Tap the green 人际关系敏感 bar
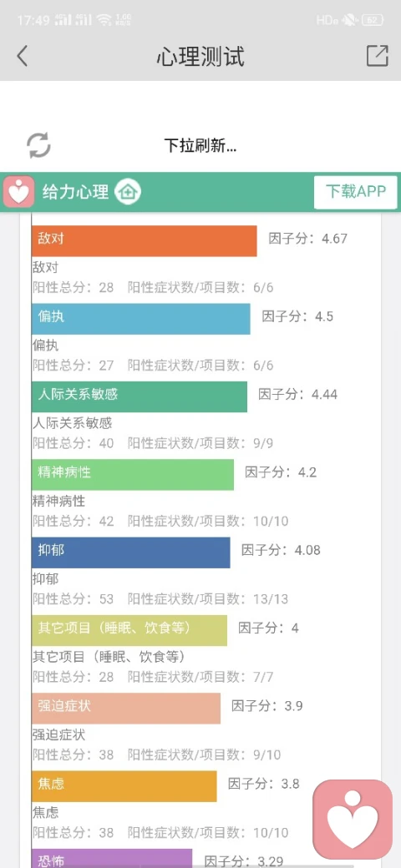401x868 pixels. point(140,396)
